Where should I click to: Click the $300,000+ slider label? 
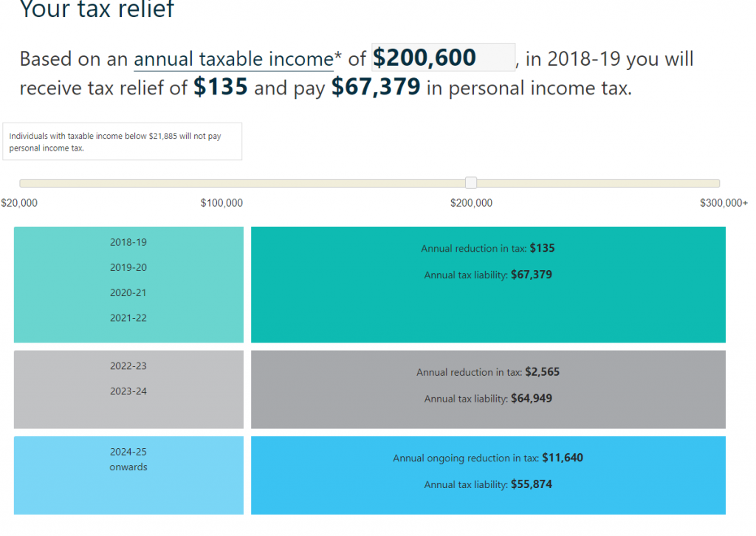[x=724, y=203]
